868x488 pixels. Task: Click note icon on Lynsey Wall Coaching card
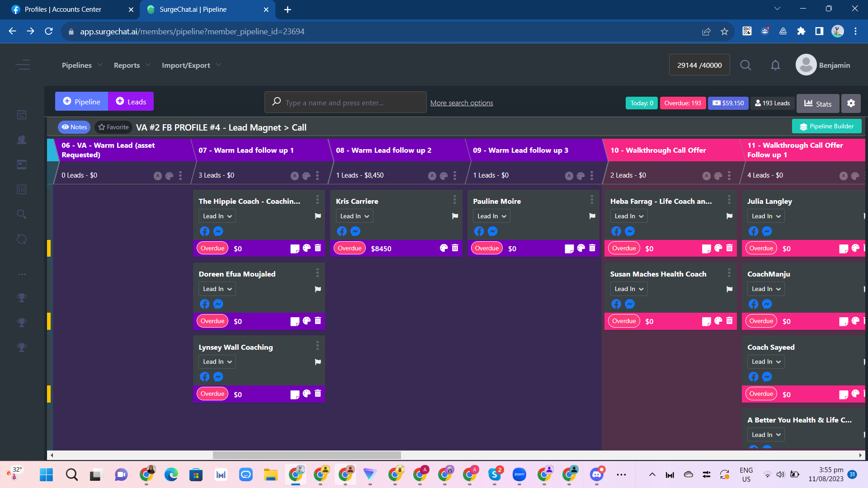295,394
